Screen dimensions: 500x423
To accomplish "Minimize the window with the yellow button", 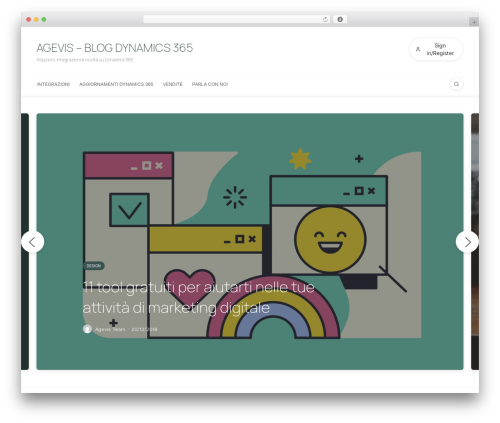I will point(36,20).
